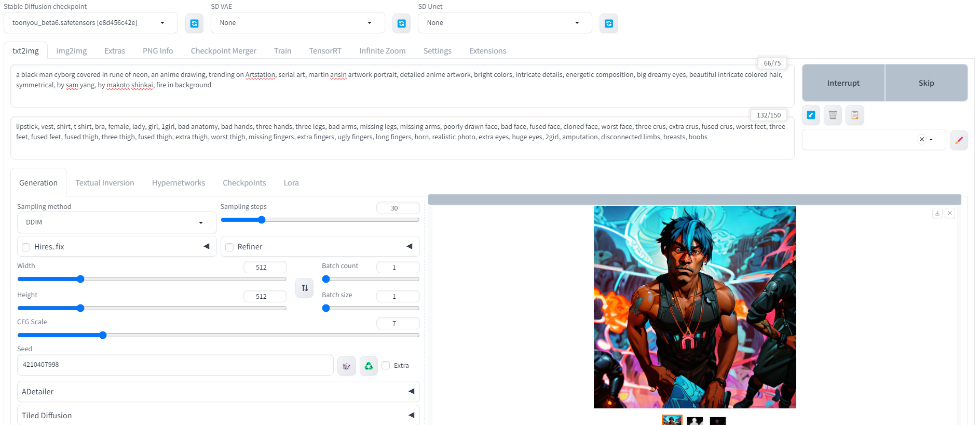Clear the selected styles with the X
The height and width of the screenshot is (425, 980).
point(922,139)
